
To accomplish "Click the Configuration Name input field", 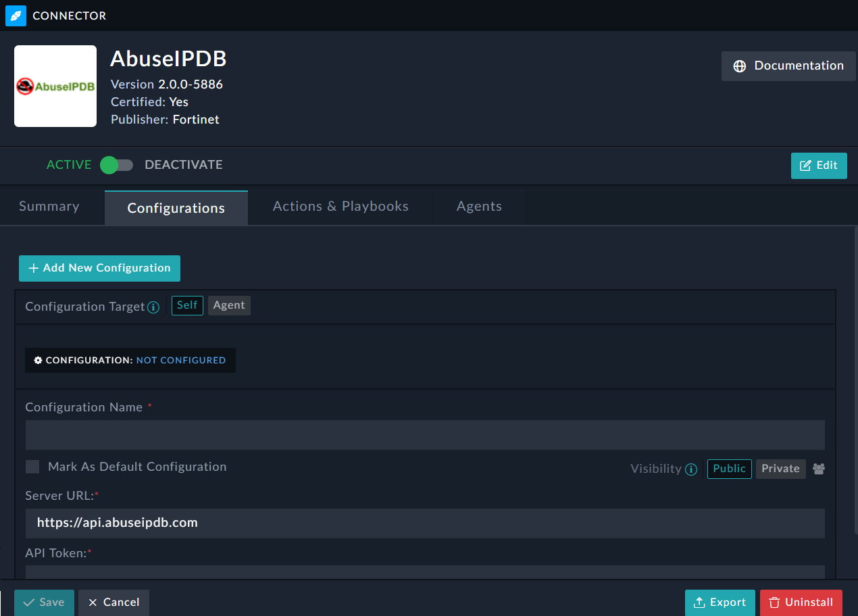I will pyautogui.click(x=424, y=435).
